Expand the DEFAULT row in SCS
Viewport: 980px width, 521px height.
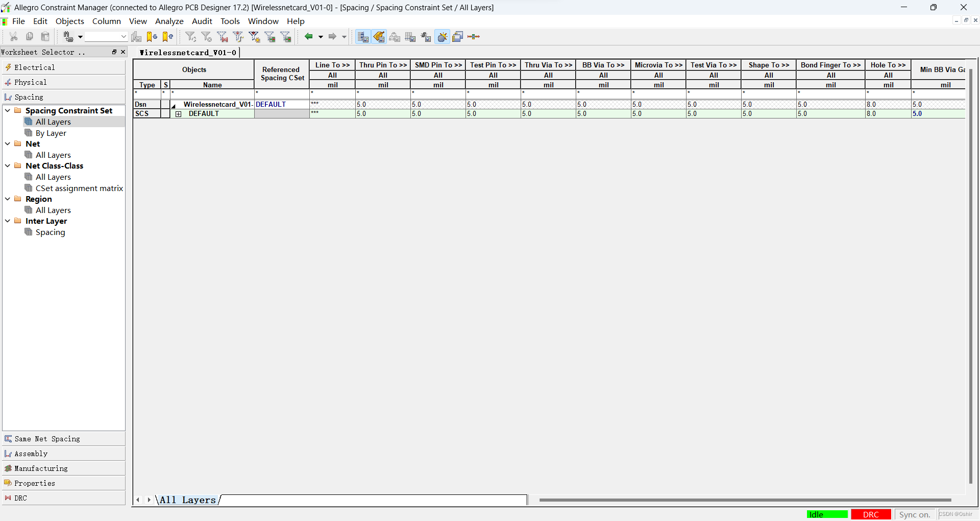tap(178, 114)
